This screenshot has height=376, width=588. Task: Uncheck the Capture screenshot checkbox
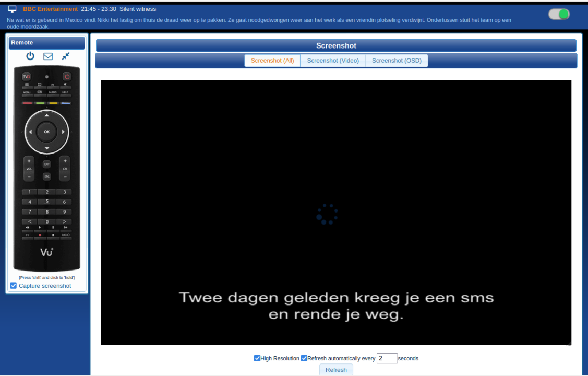click(13, 285)
